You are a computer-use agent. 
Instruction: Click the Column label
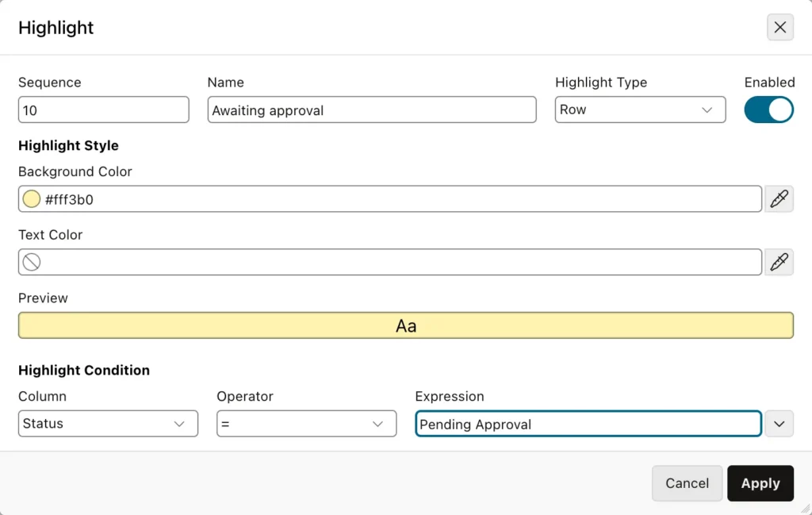42,396
